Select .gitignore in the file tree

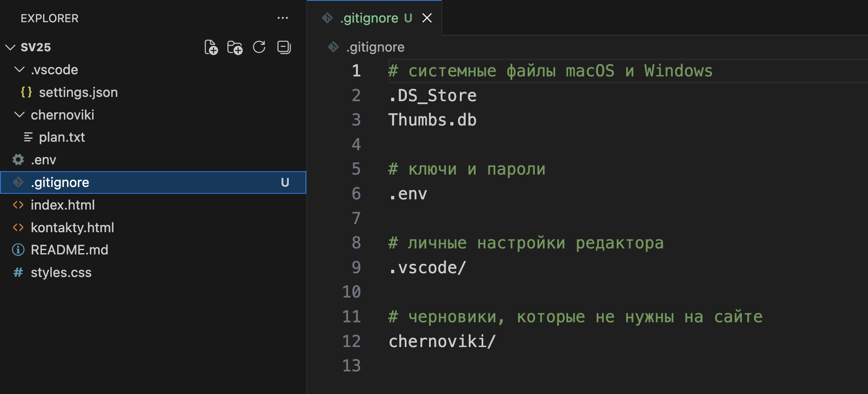click(x=153, y=182)
